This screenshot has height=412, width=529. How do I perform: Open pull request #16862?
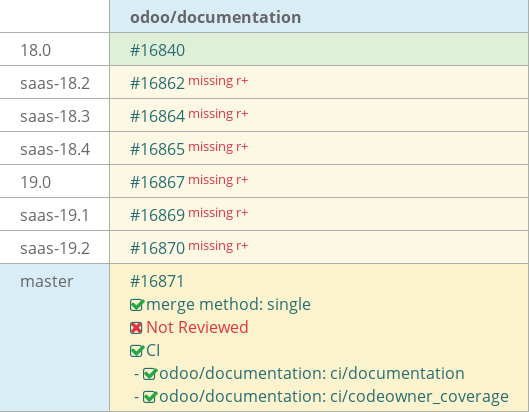[158, 83]
